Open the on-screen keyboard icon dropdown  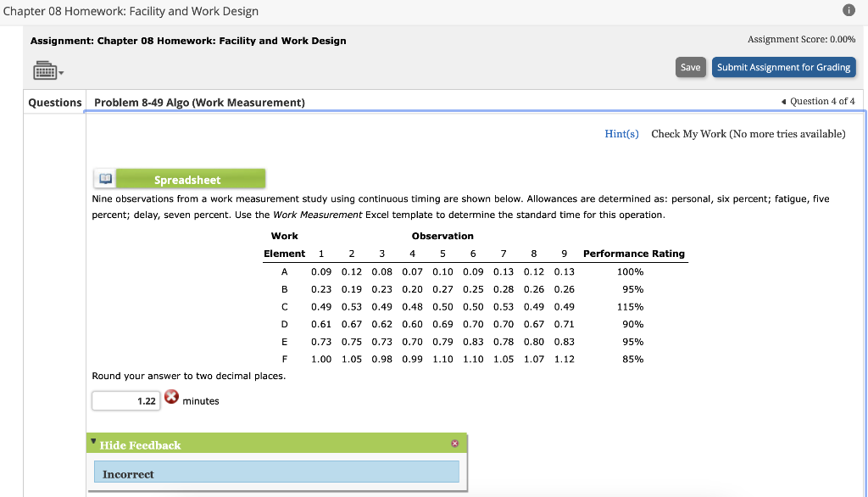(x=48, y=71)
